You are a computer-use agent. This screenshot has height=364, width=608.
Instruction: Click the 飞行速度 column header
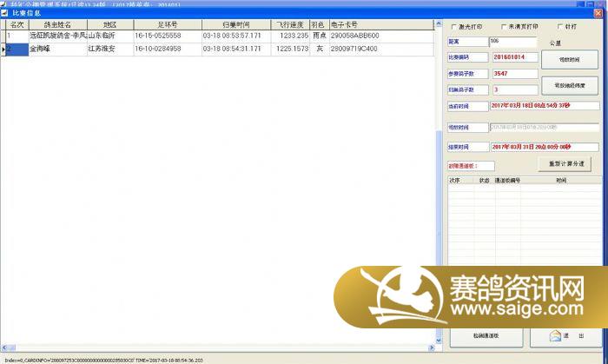click(x=289, y=25)
